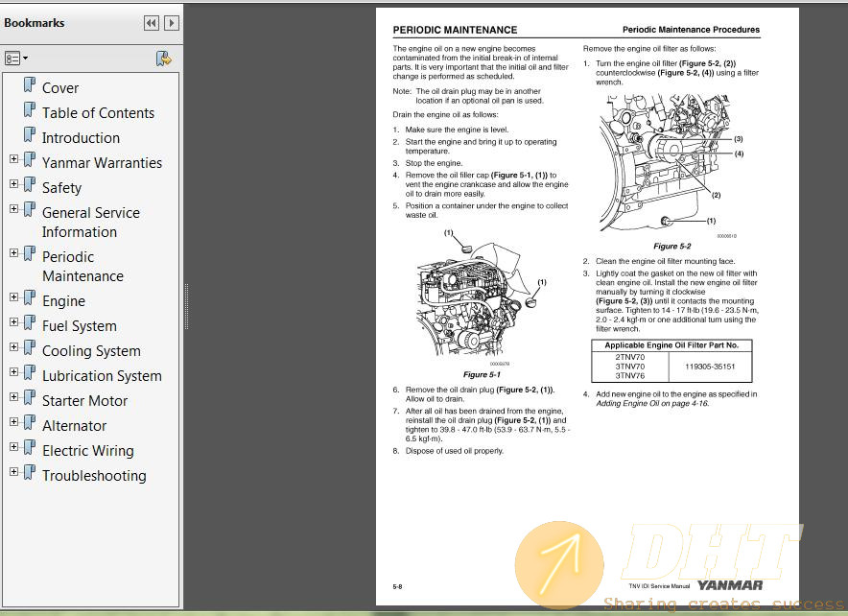
Task: Expand the Troubleshooting bookmark
Action: (14, 472)
